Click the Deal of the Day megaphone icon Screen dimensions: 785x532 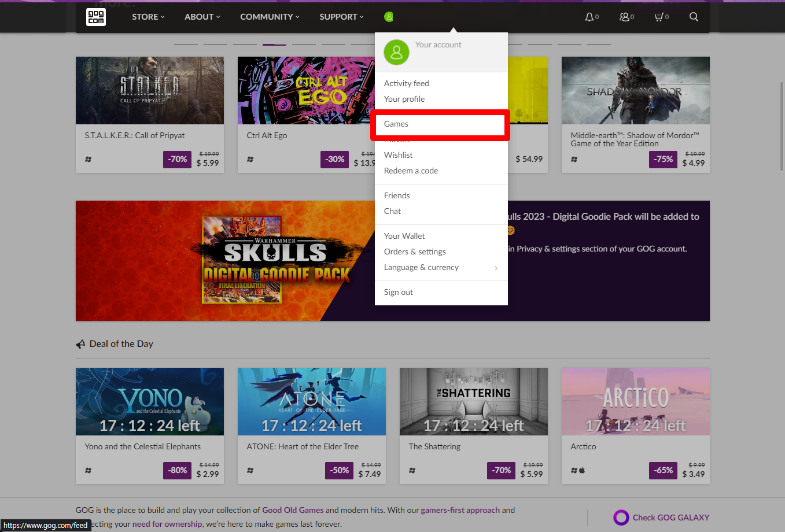point(80,344)
